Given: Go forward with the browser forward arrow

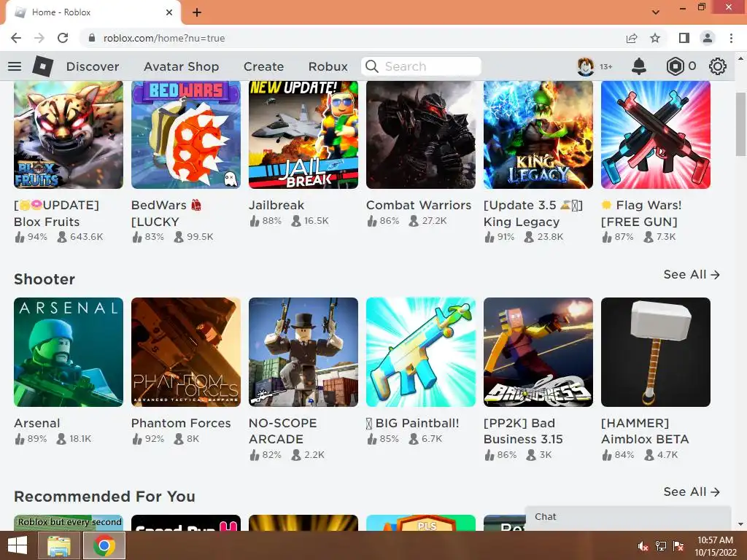Looking at the screenshot, I should coord(39,38).
